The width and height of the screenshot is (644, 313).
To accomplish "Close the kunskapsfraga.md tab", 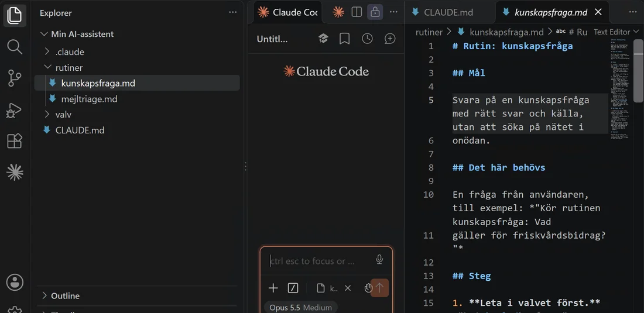I will [x=598, y=12].
